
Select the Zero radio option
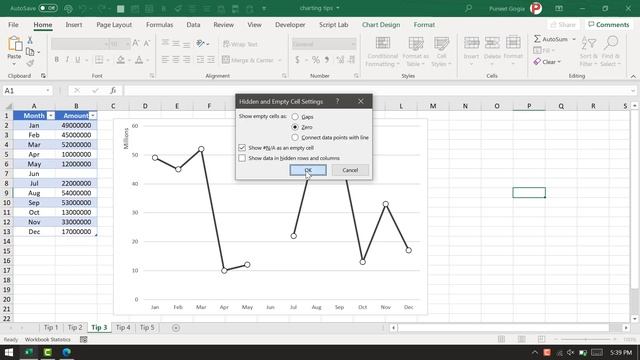pyautogui.click(x=295, y=127)
